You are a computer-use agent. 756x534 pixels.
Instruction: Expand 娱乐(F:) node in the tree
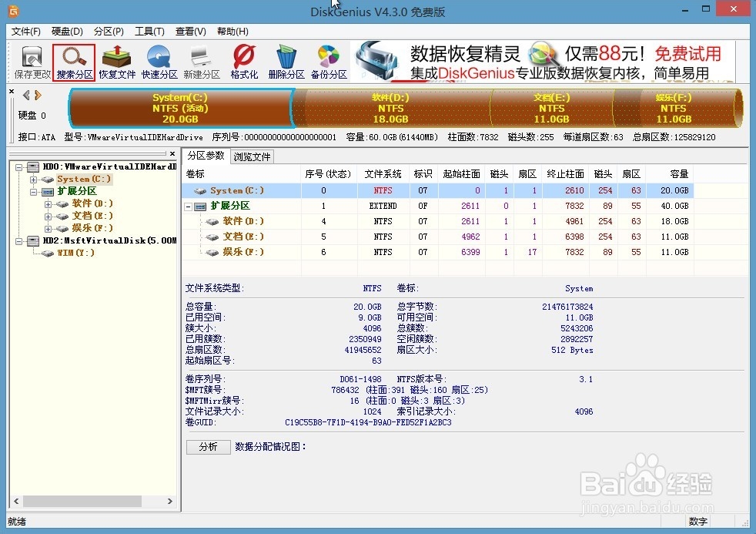coord(48,229)
